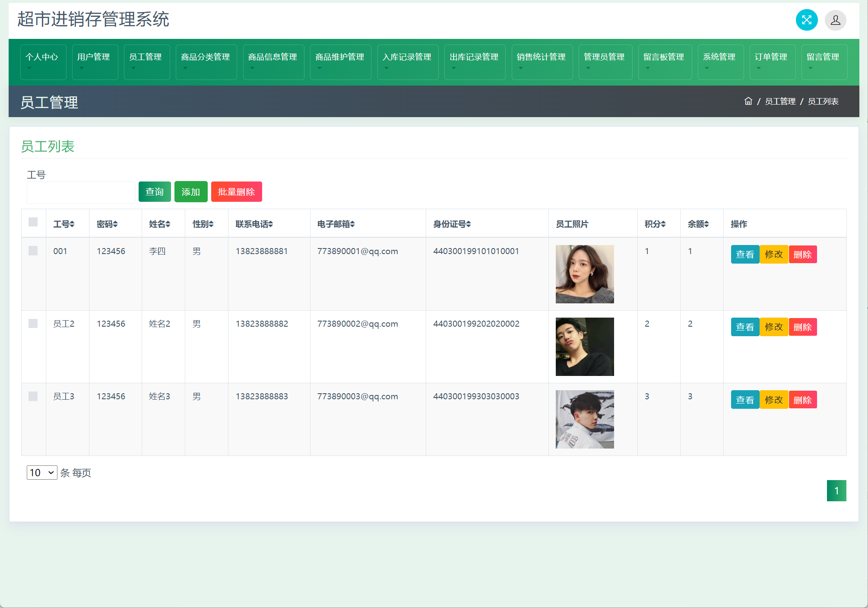Click employee photo thumbnail for 姓名2

point(584,347)
